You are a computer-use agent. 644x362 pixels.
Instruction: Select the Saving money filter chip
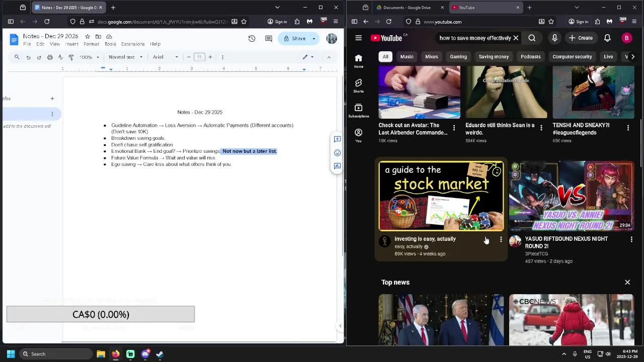pyautogui.click(x=494, y=57)
